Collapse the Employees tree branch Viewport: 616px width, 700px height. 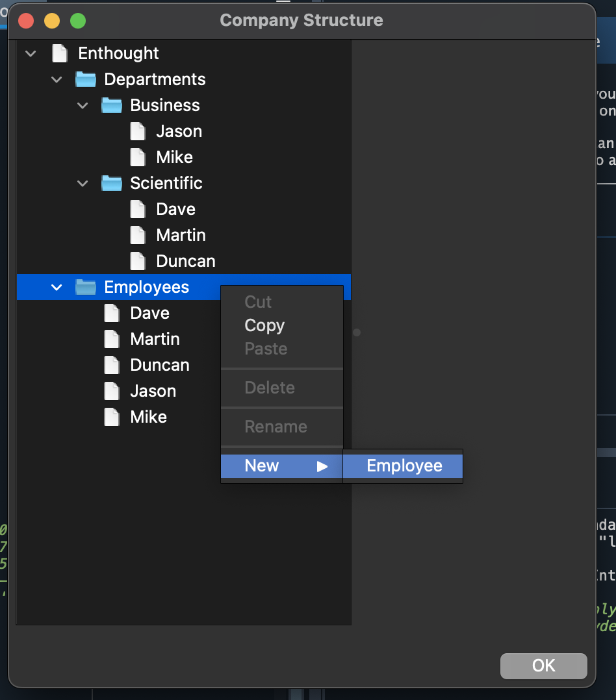click(56, 286)
